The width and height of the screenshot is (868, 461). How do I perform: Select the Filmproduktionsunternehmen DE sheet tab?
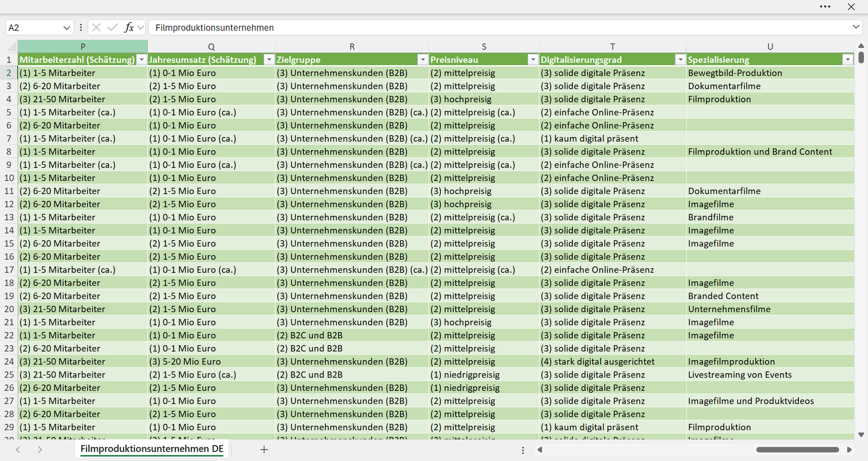coord(152,449)
